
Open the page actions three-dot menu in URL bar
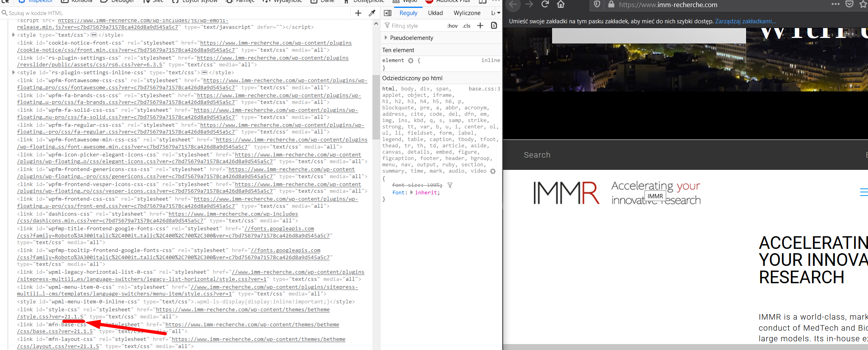coord(835,4)
